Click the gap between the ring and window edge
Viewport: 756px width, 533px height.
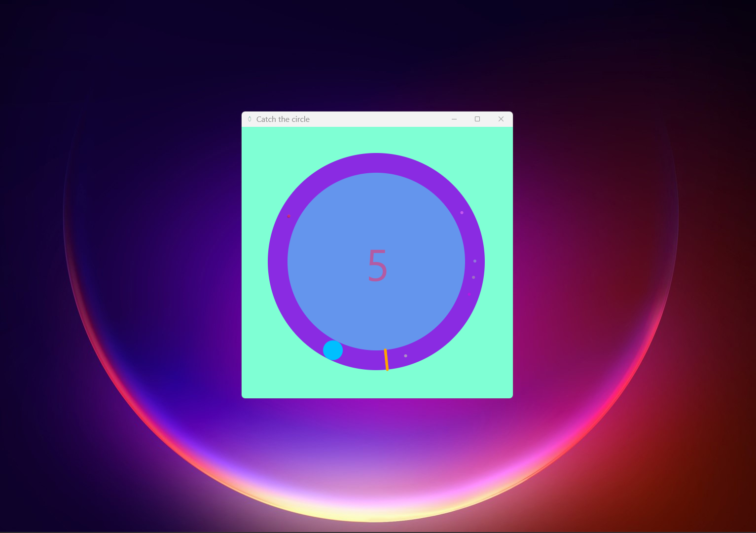498,262
